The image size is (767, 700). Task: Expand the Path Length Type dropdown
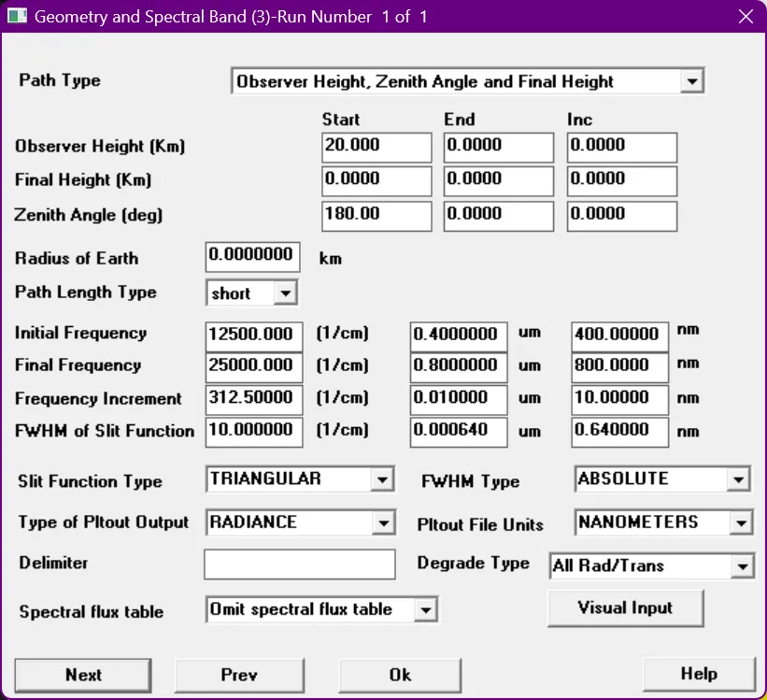(286, 293)
